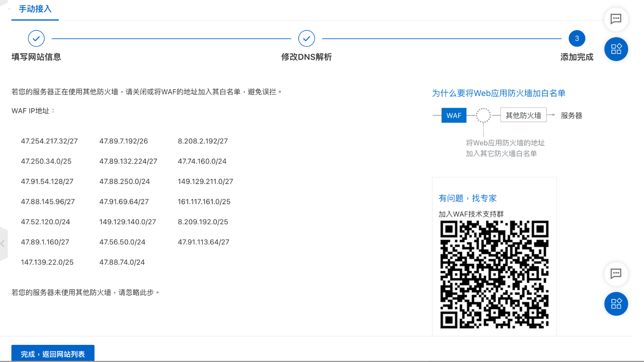Open 为什么要将Web应用防火墙加白名单 link
The image size is (644, 362).
coord(498,93)
